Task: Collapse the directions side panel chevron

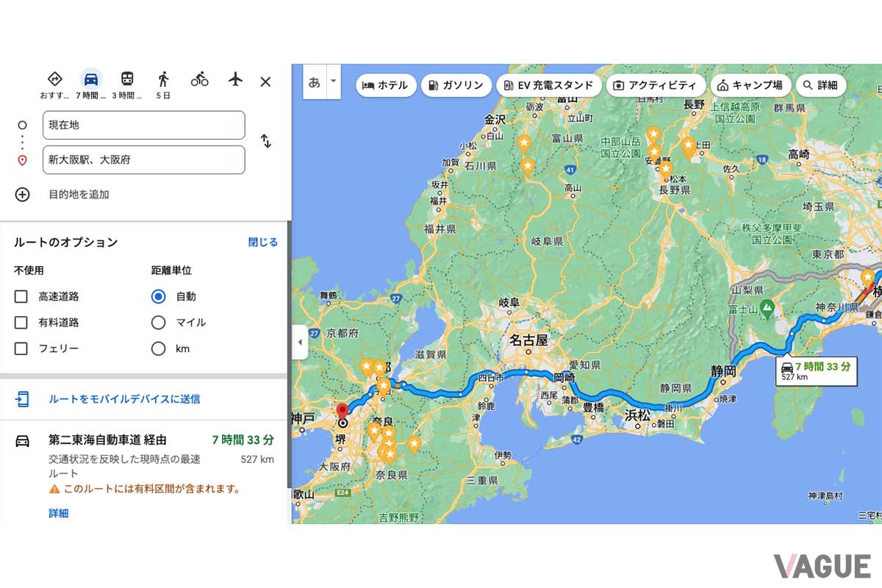Action: pyautogui.click(x=300, y=342)
